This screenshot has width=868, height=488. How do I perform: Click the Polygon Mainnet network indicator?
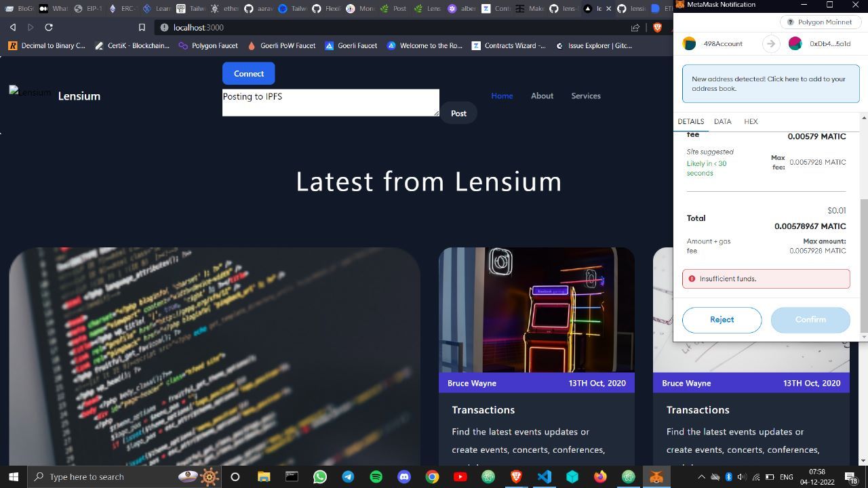[819, 22]
